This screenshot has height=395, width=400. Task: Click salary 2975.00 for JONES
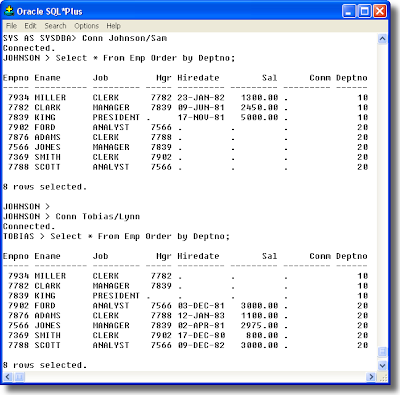pos(259,325)
